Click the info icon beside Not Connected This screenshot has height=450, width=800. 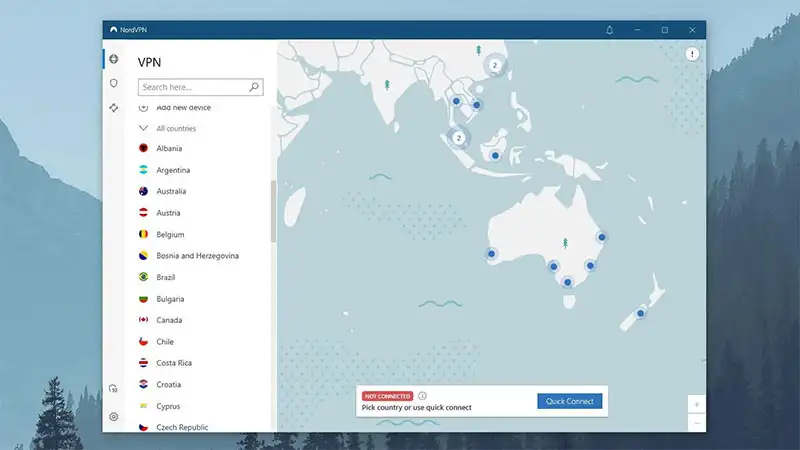[423, 396]
